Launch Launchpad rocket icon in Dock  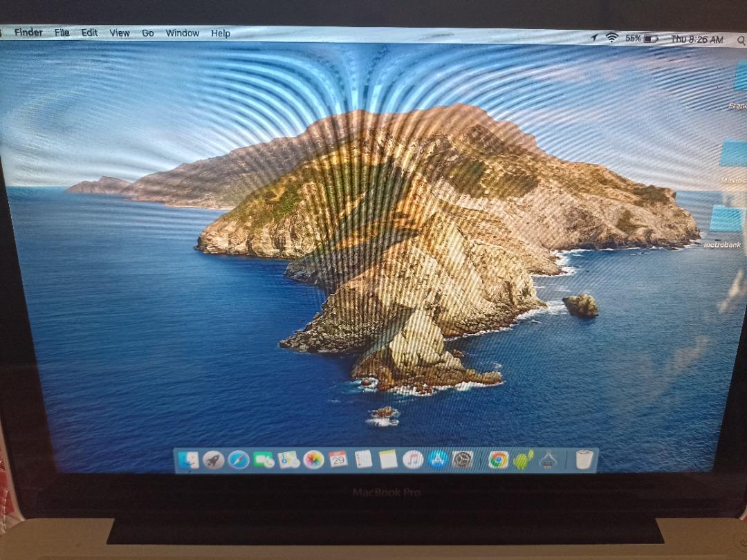click(x=214, y=460)
